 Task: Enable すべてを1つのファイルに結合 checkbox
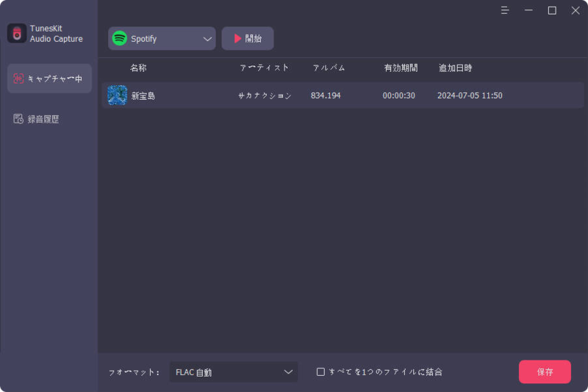point(320,371)
